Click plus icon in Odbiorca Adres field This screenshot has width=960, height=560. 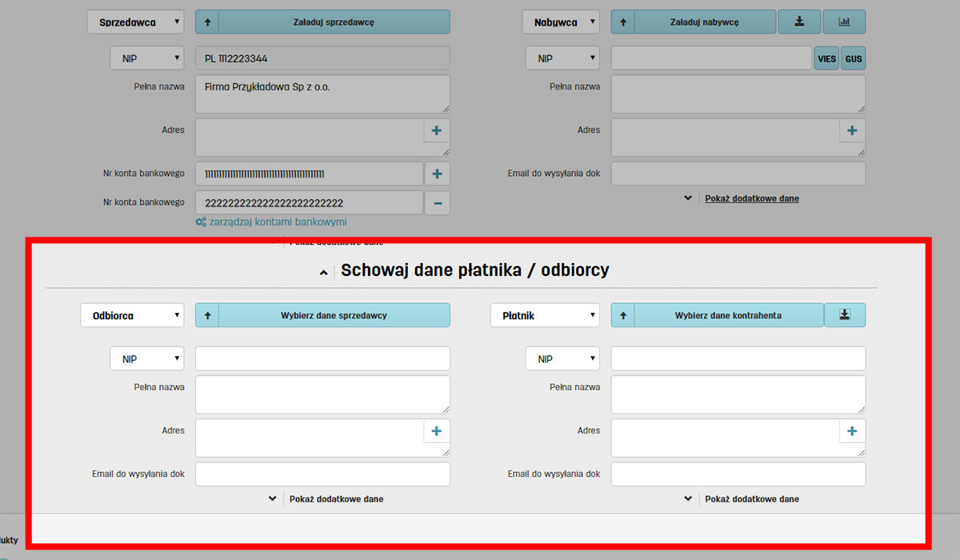[436, 431]
